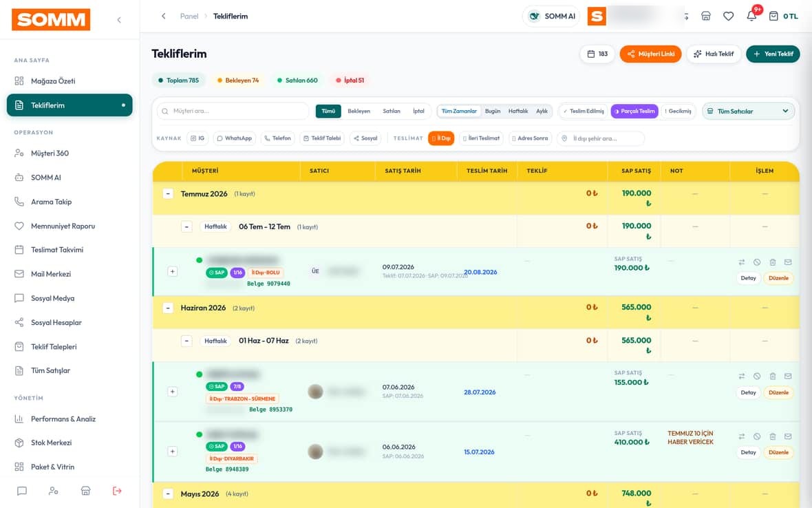Open the notifications bell in the header
This screenshot has width=812, height=508.
click(751, 16)
